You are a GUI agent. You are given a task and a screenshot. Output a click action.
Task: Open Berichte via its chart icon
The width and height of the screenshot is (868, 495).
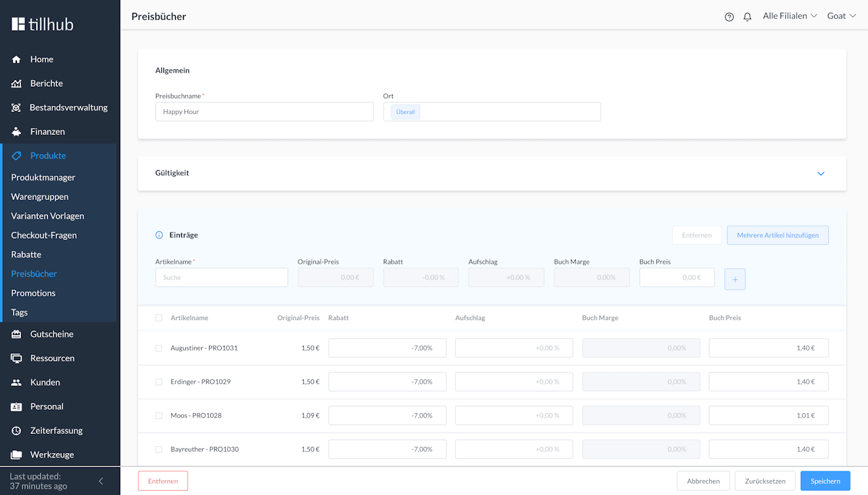(x=16, y=83)
